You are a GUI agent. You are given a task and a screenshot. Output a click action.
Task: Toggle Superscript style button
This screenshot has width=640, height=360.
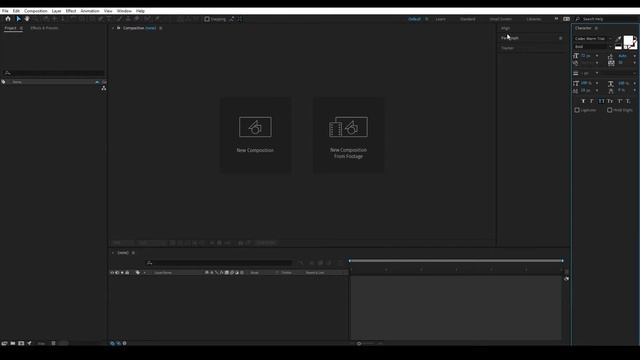point(619,101)
